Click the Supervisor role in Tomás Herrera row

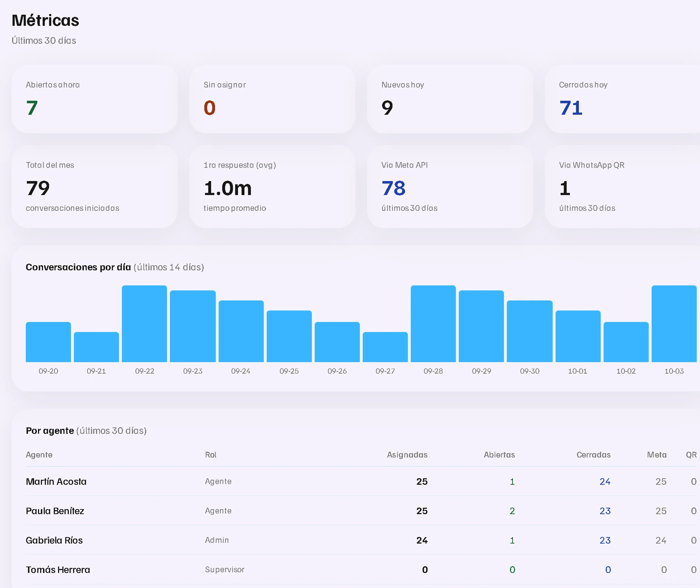click(224, 570)
